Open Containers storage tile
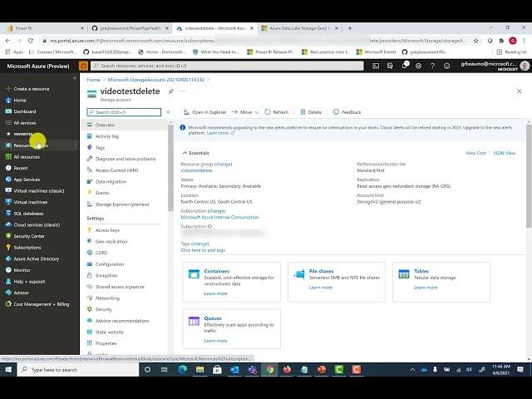Viewport: 532px width, 399px height. [216, 271]
